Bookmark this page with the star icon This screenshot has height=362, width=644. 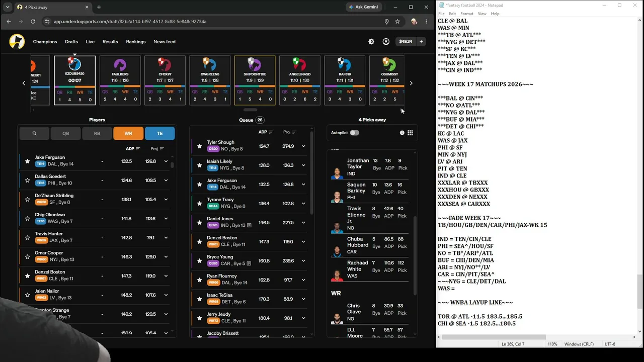coord(397,22)
